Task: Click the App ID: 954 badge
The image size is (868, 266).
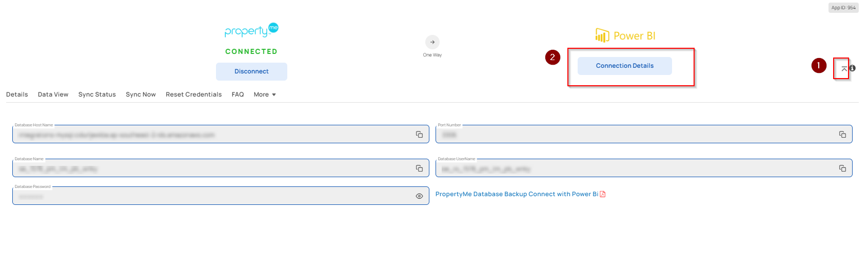Action: [x=843, y=8]
